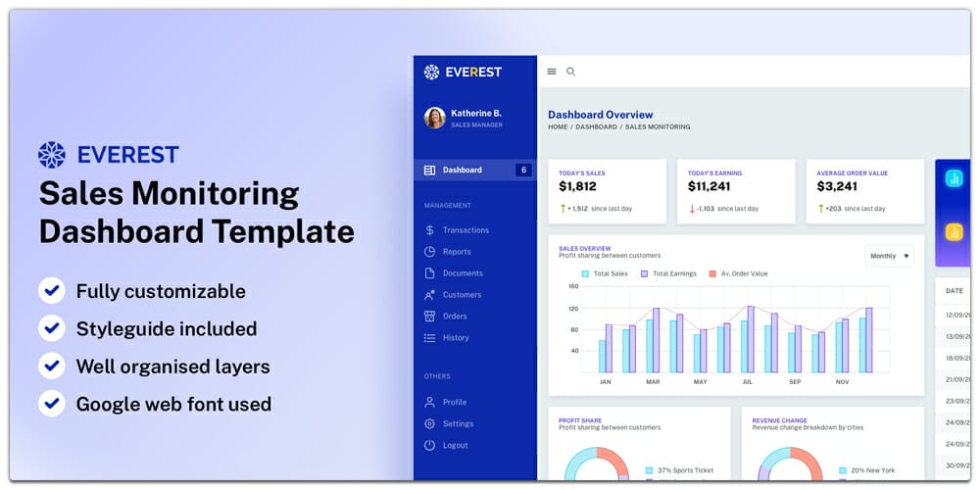Click the yellow bar chart icon
Screen dimensions: 980x490
click(954, 232)
